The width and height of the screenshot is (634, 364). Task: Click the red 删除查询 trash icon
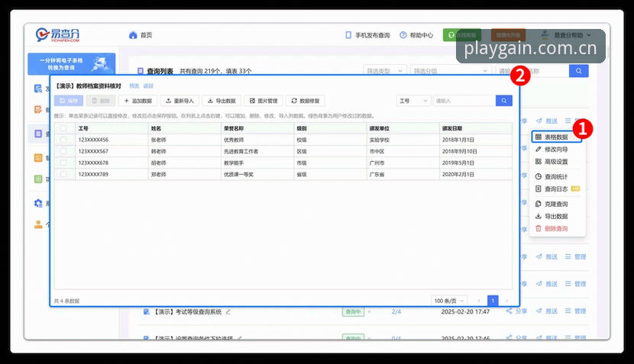539,228
